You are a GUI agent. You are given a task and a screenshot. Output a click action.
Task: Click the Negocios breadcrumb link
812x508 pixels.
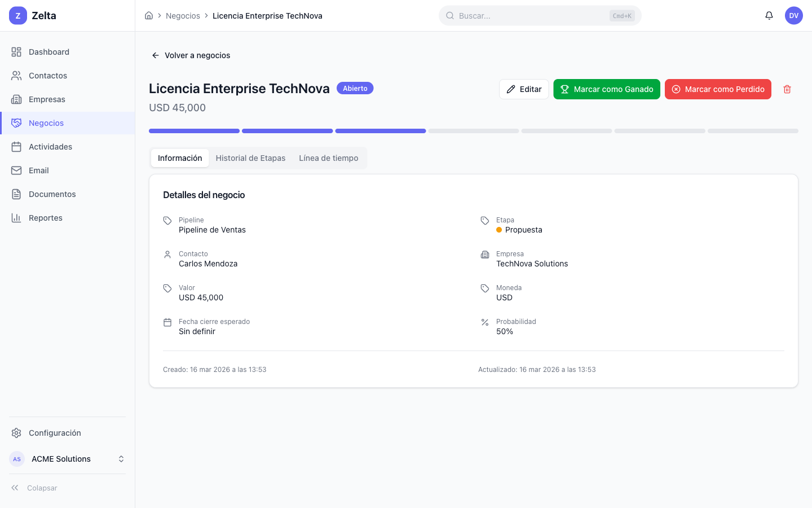(x=183, y=16)
